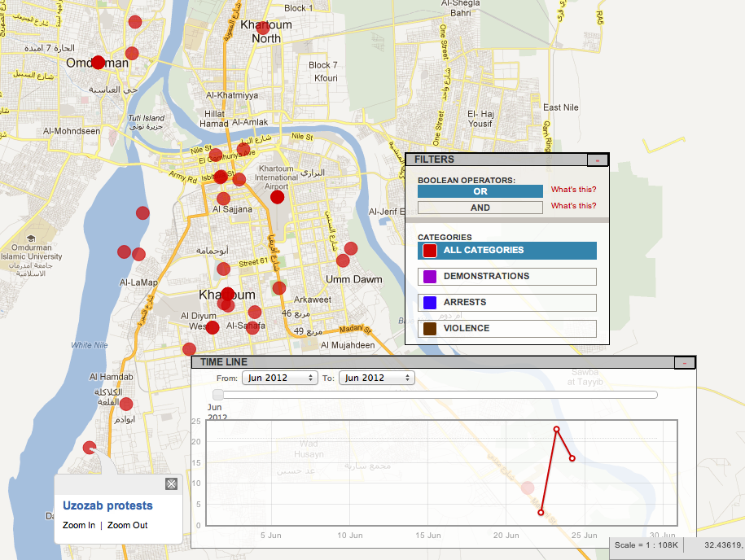This screenshot has width=745, height=560.
Task: Click the peak data point on the timeline chart
Action: point(557,429)
